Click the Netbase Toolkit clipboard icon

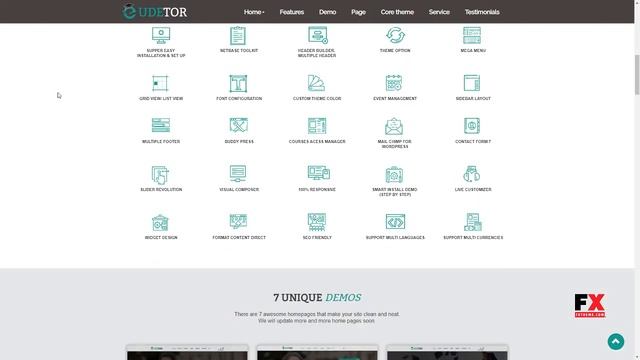(x=238, y=35)
